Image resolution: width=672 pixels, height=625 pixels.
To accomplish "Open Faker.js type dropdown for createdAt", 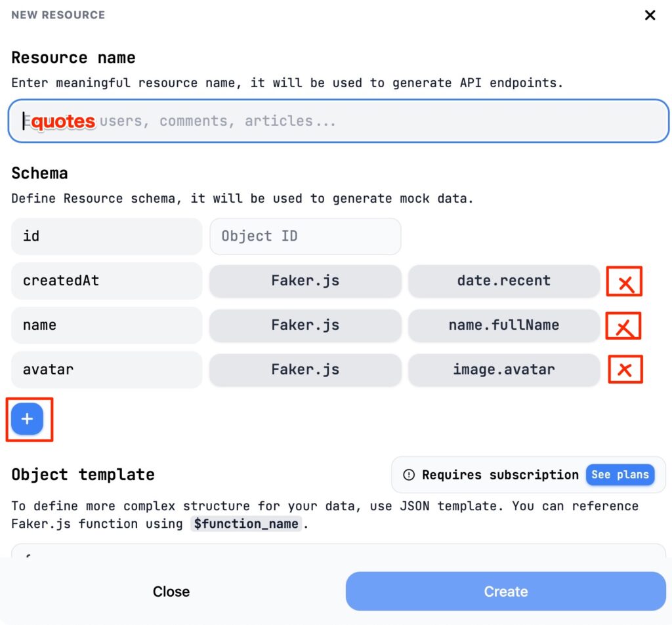I will [305, 281].
